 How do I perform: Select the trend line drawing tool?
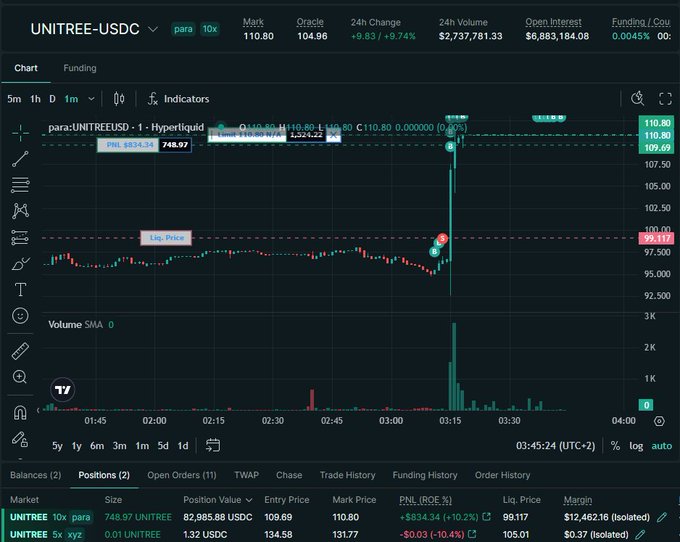20,159
